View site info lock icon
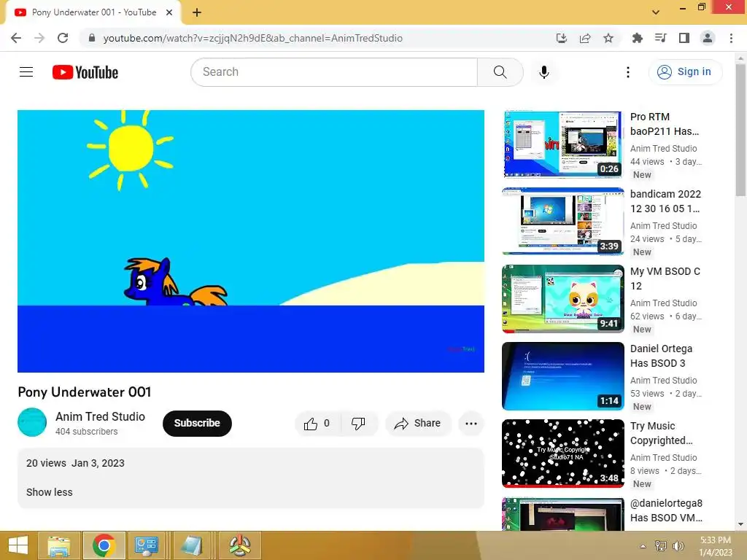The height and width of the screenshot is (560, 747). (92, 38)
